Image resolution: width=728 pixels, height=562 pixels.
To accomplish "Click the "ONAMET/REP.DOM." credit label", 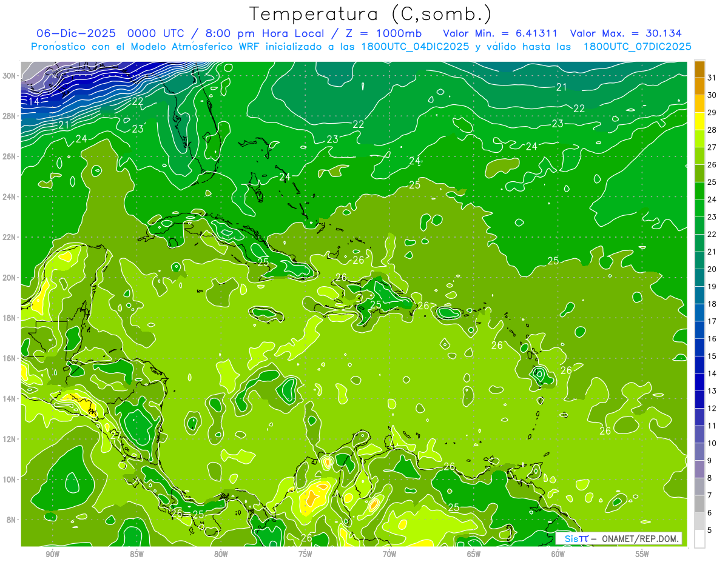I will pos(641,538).
